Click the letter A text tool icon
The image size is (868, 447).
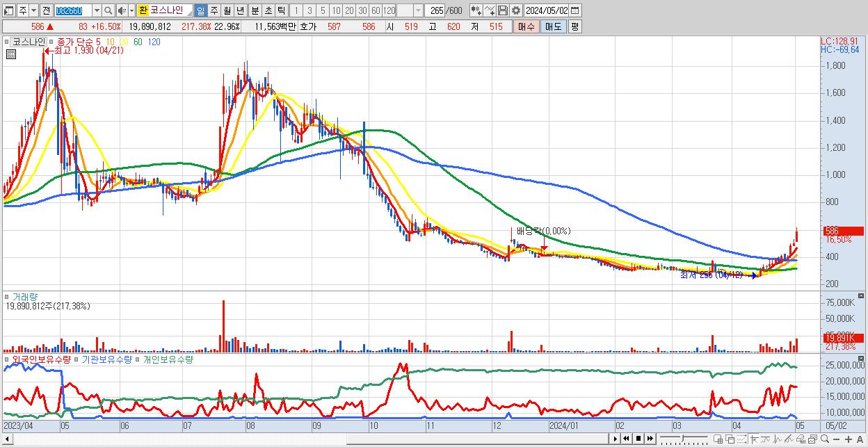[860, 439]
